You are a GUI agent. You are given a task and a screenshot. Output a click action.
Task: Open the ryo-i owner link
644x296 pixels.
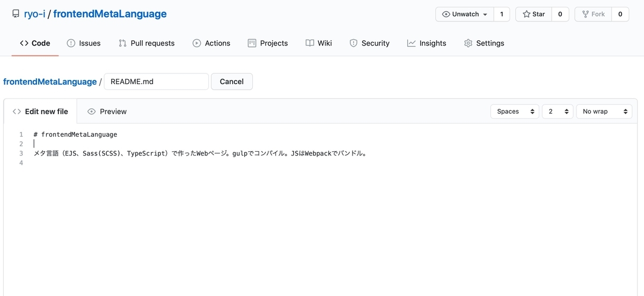pyautogui.click(x=34, y=14)
